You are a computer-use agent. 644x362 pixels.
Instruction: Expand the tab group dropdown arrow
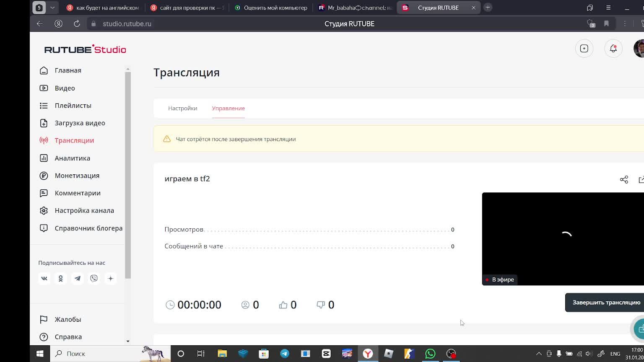click(x=52, y=8)
